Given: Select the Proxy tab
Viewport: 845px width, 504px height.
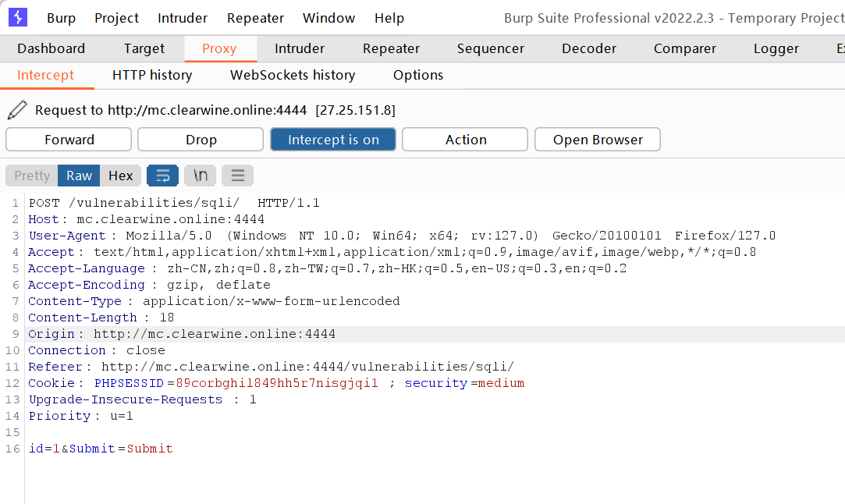Looking at the screenshot, I should [219, 48].
